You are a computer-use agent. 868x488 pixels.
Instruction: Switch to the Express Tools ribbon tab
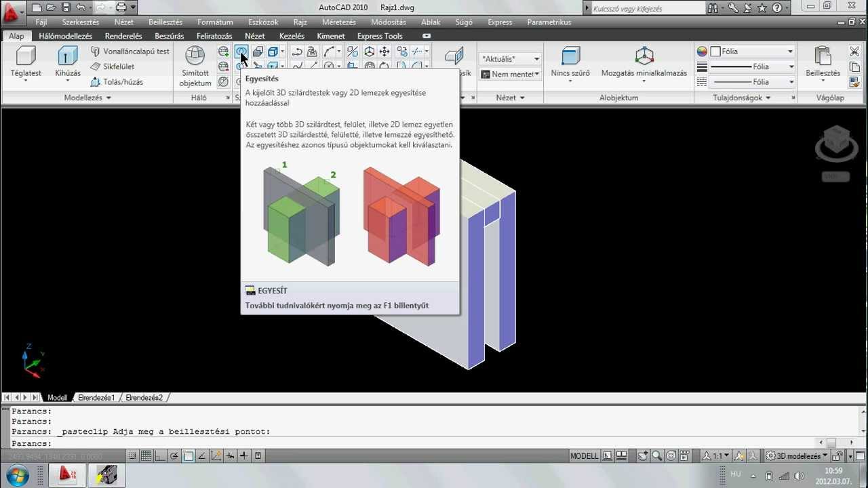point(380,36)
